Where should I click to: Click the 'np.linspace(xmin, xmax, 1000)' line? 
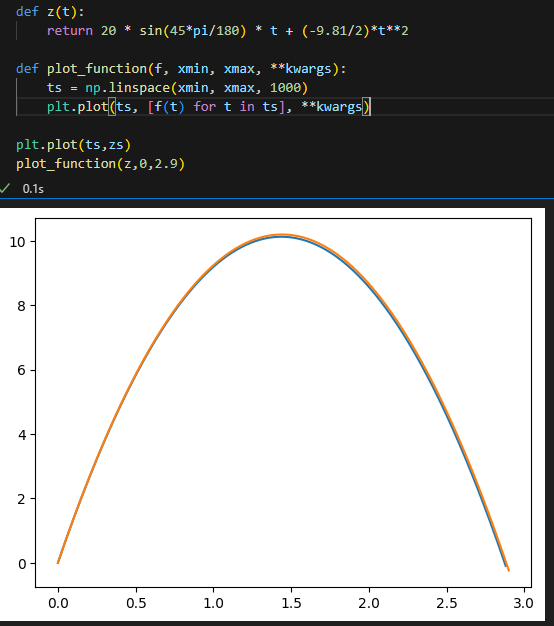click(177, 88)
